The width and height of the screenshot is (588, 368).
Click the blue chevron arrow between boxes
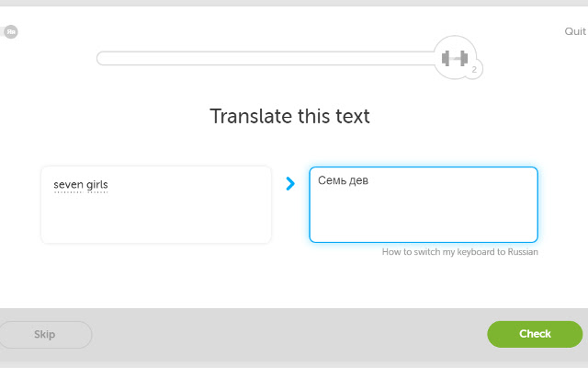tap(290, 184)
